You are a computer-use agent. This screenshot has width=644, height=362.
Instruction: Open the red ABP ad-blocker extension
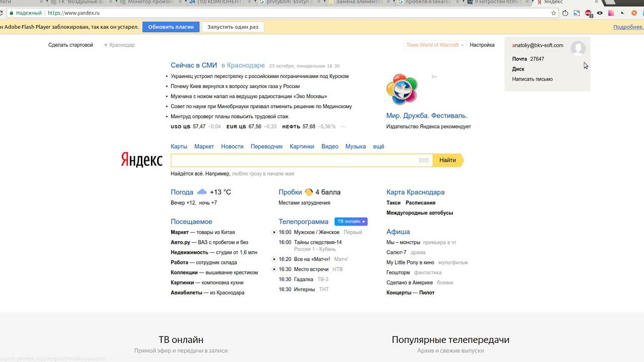pyautogui.click(x=588, y=13)
